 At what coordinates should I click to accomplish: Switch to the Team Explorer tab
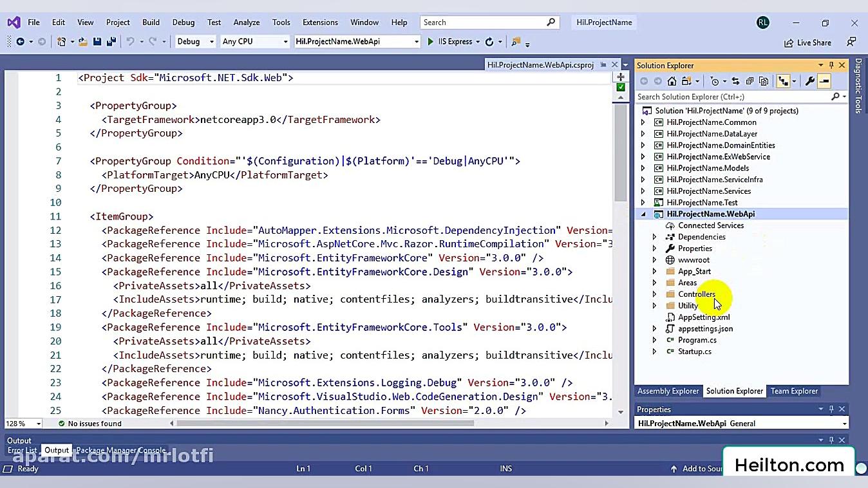pos(794,391)
